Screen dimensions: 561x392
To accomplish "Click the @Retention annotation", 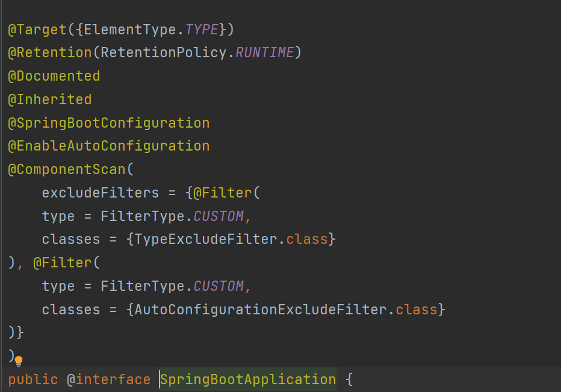I will 50,52.
